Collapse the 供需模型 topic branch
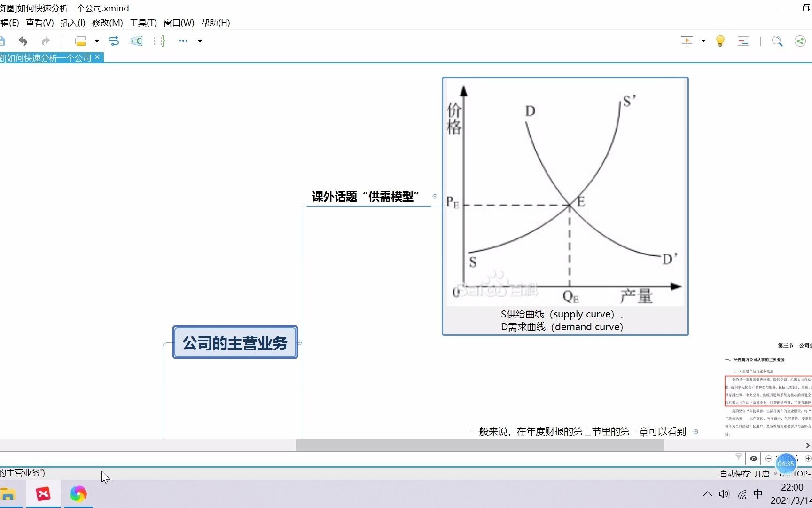 435,197
